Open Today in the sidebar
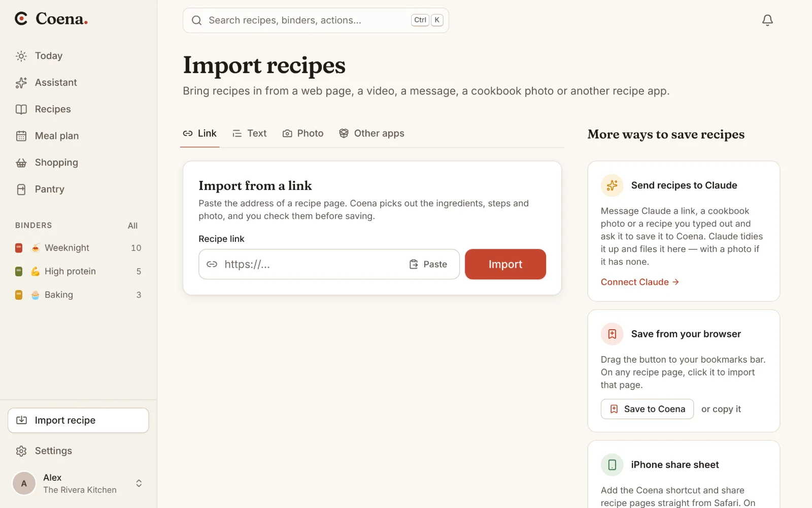The image size is (812, 508). point(78,56)
